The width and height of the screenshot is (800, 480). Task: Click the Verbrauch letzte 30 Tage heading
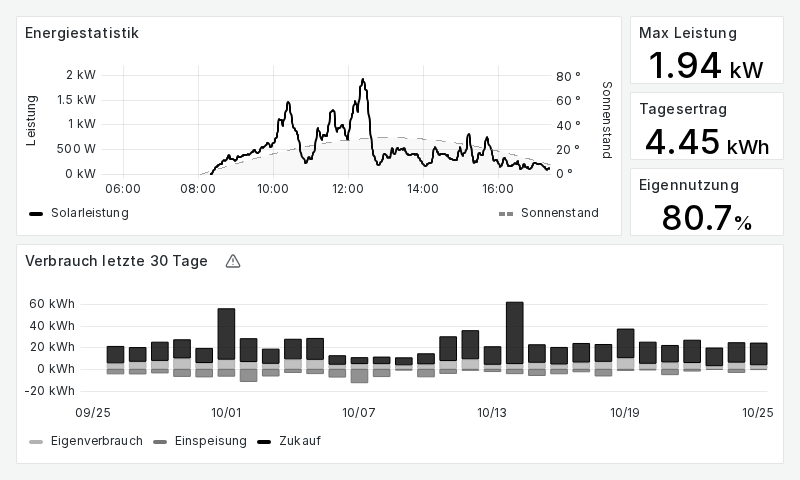(116, 261)
